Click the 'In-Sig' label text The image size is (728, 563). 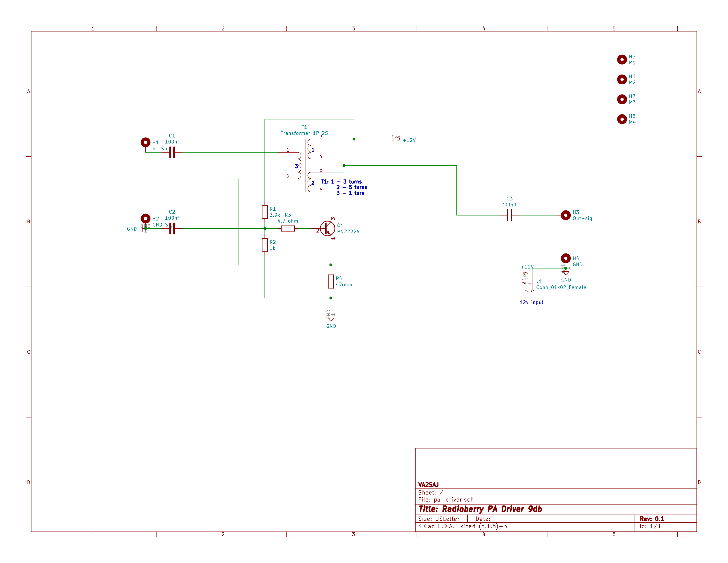point(160,149)
